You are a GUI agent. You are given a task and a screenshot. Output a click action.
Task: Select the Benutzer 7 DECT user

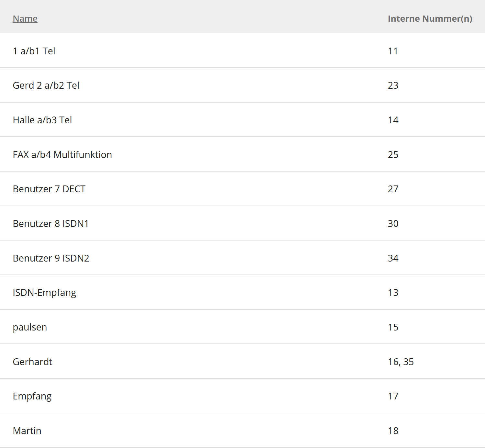pyautogui.click(x=49, y=189)
